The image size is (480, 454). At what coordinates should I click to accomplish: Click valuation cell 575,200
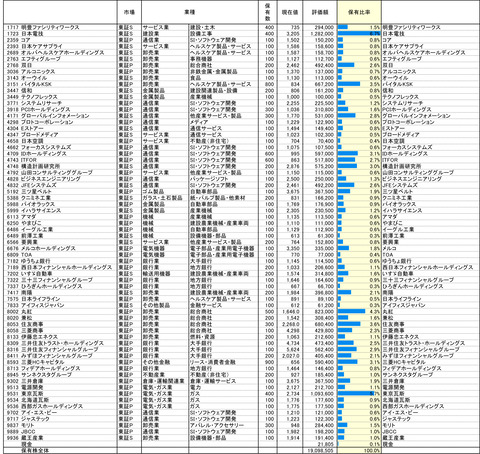[x=320, y=166]
